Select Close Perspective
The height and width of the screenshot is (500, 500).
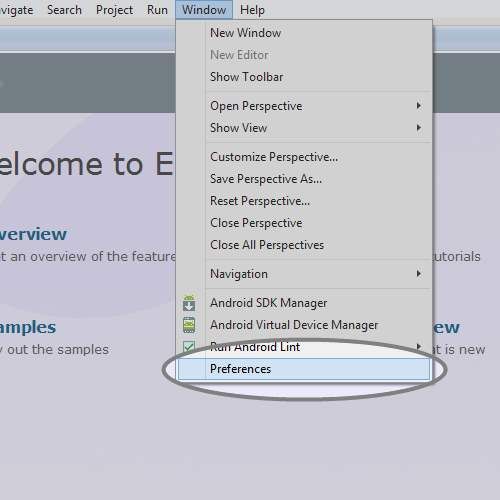tap(304, 223)
